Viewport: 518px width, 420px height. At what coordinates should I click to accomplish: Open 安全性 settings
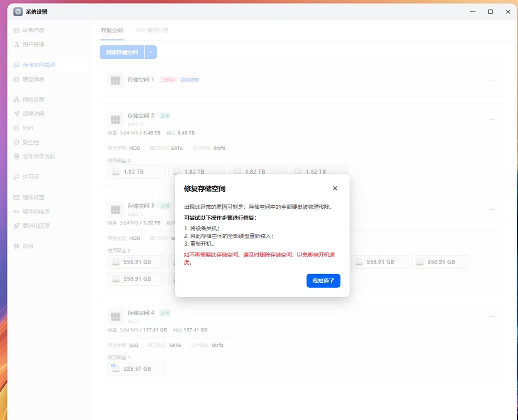pos(31,142)
